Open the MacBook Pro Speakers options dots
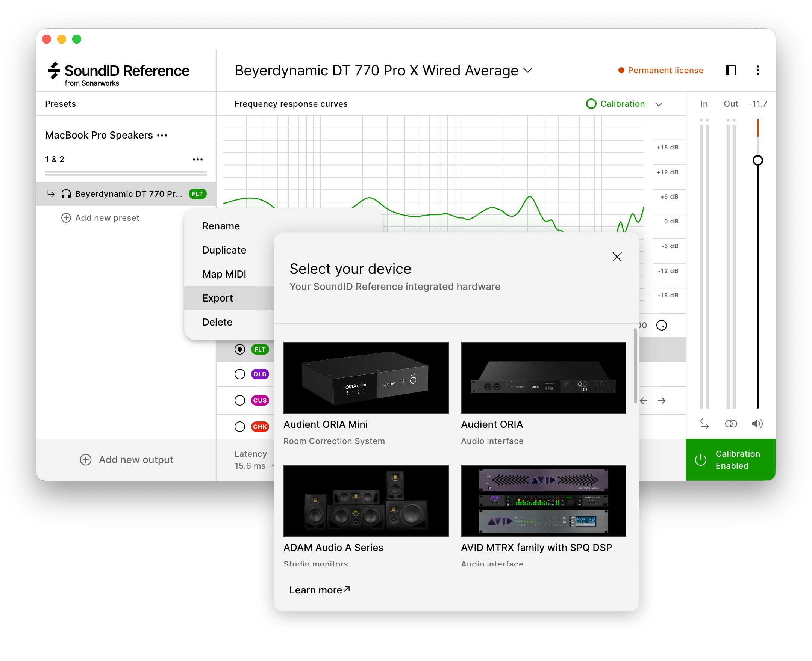This screenshot has height=661, width=812. [162, 136]
